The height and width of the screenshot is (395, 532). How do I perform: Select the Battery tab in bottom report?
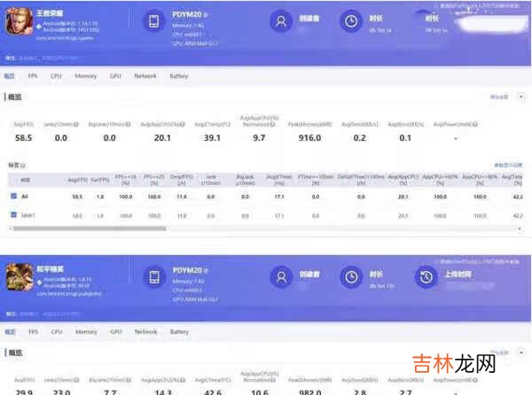click(178, 332)
